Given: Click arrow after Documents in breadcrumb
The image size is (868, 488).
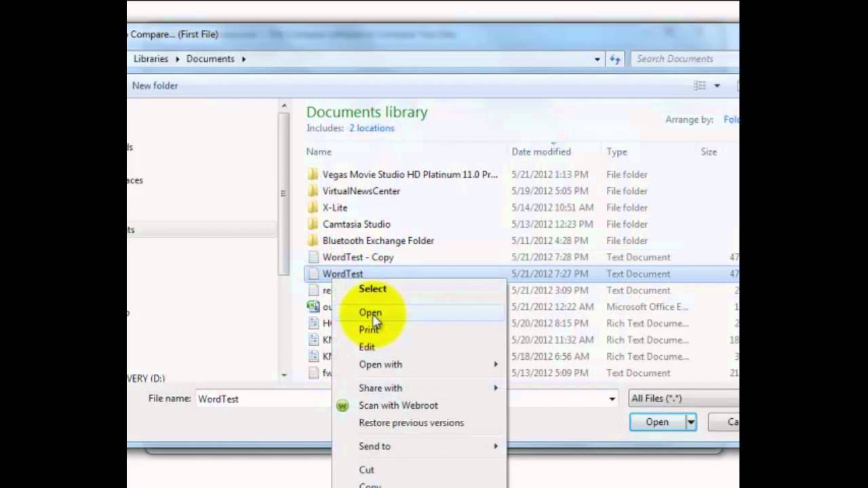Looking at the screenshot, I should click(243, 59).
